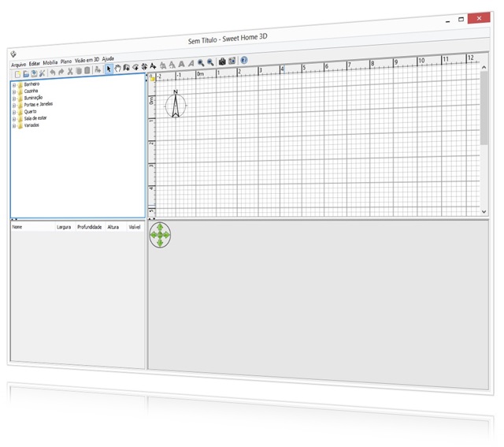Sort furniture list by Profundidade column
Viewport: 504px width, 447px height.
click(x=90, y=227)
